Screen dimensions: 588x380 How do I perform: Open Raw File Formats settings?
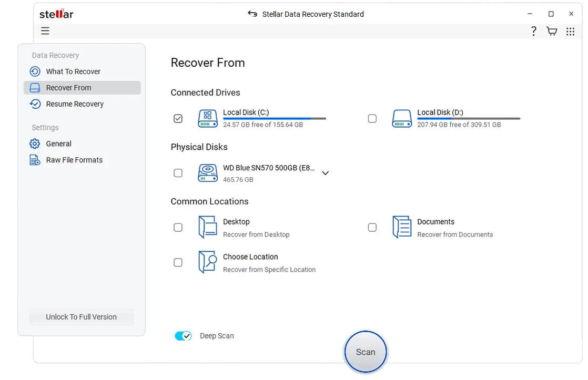74,160
